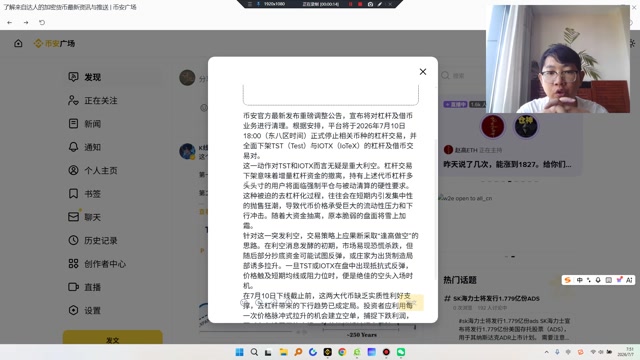This screenshot has height=360, width=640.
Task: Open the dark avatar labeled 合神 in live card
Action: coord(526,126)
